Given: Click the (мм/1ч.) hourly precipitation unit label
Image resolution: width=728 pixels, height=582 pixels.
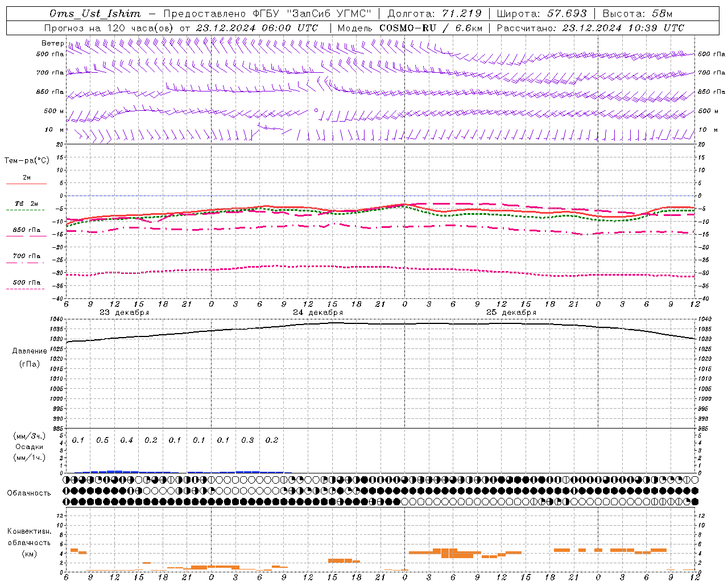Looking at the screenshot, I should tap(30, 458).
